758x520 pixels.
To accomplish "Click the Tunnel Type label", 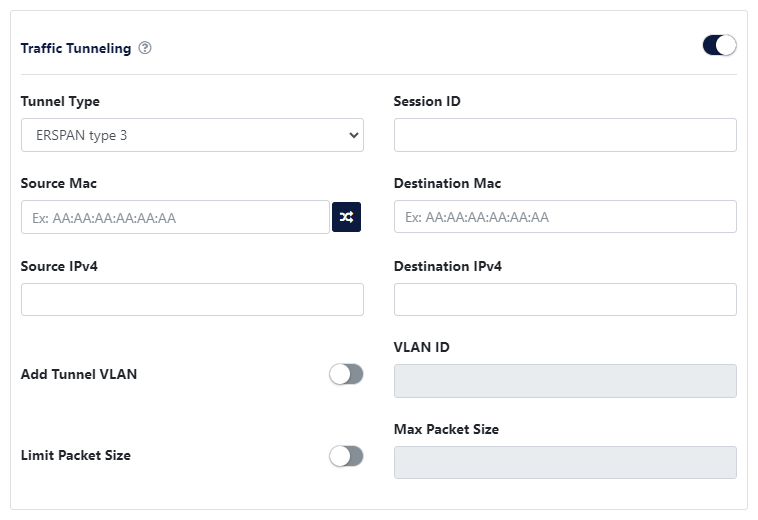I will (x=60, y=101).
